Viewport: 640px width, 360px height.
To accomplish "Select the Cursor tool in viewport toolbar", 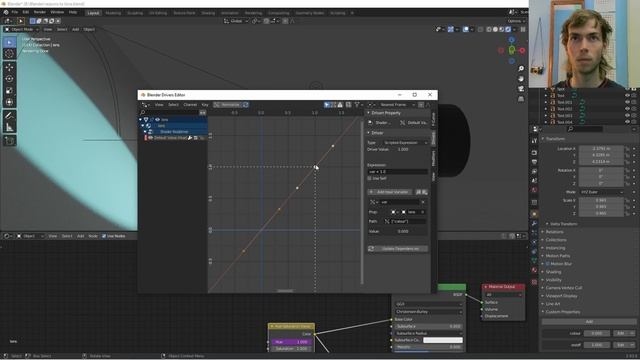I will [x=9, y=54].
